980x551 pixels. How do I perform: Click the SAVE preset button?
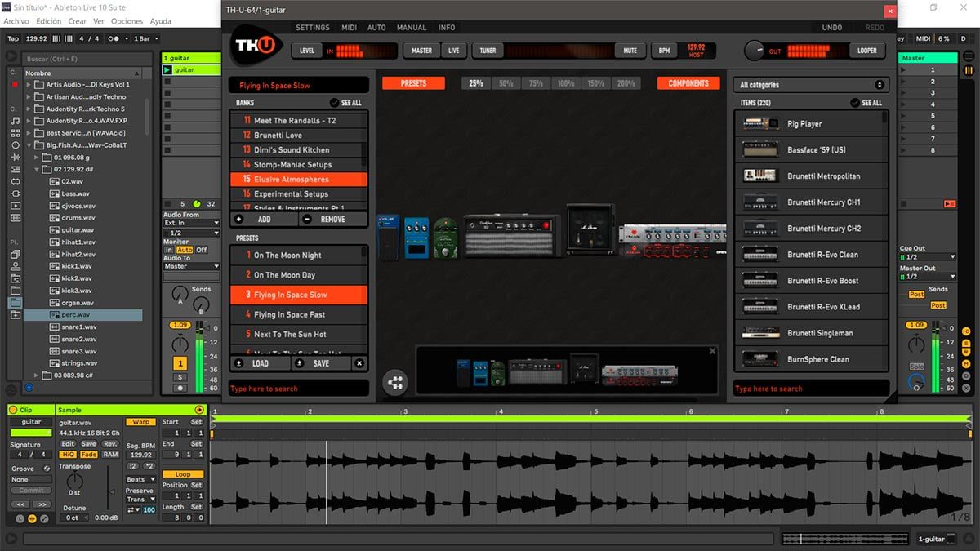pos(321,363)
